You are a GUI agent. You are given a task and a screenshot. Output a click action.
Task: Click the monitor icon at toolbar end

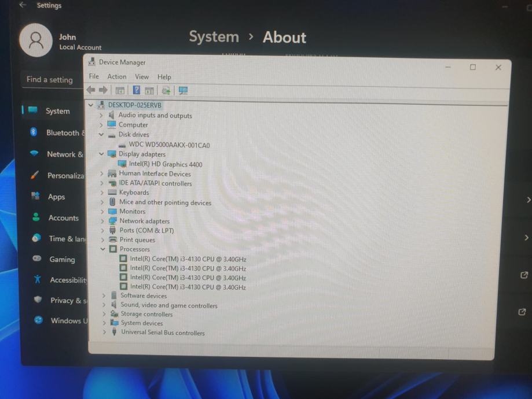183,91
